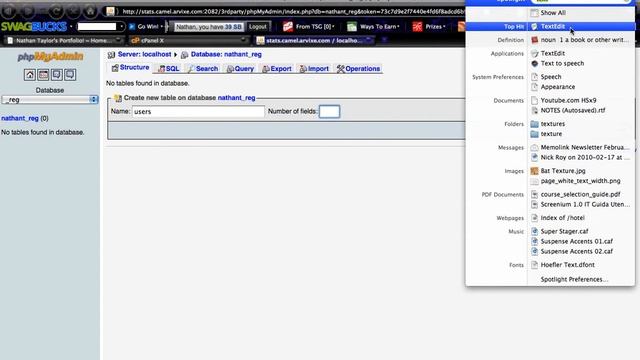Screen dimensions: 640x360
Task: Open the SQL query window icon
Action: pos(43,75)
